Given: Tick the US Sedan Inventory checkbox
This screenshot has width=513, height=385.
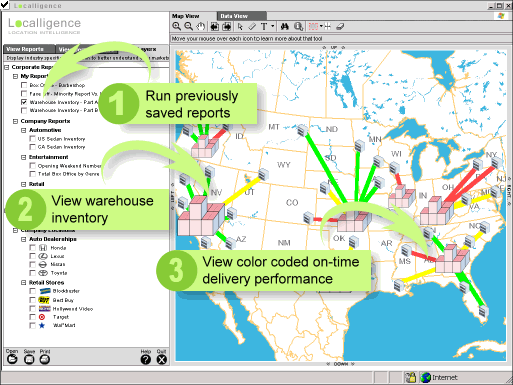Looking at the screenshot, I should point(32,138).
